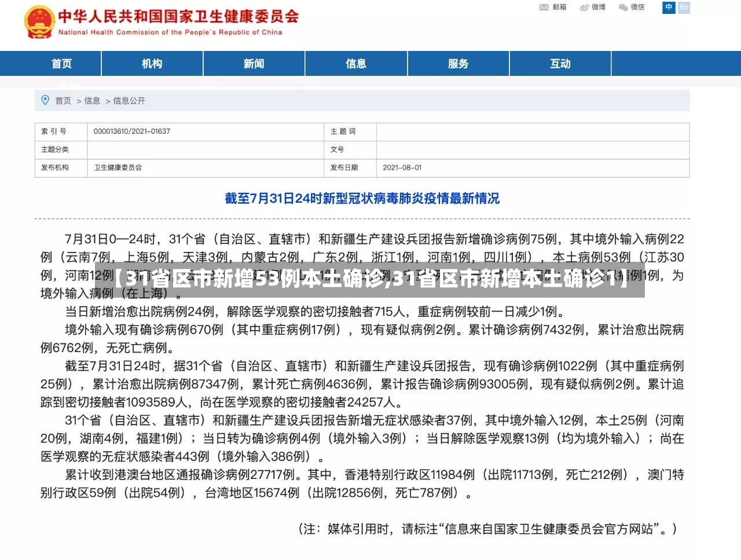Switch to the En language option
This screenshot has width=741, height=560.
pos(684,7)
